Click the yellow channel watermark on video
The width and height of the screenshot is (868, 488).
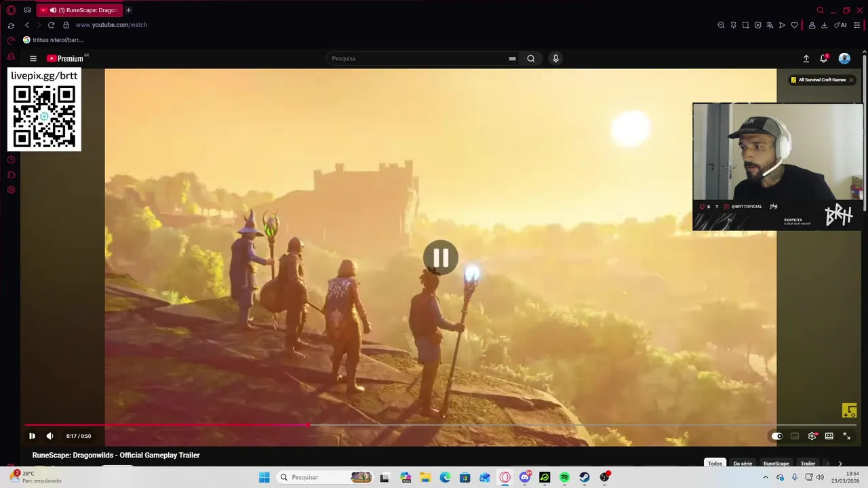(x=849, y=411)
